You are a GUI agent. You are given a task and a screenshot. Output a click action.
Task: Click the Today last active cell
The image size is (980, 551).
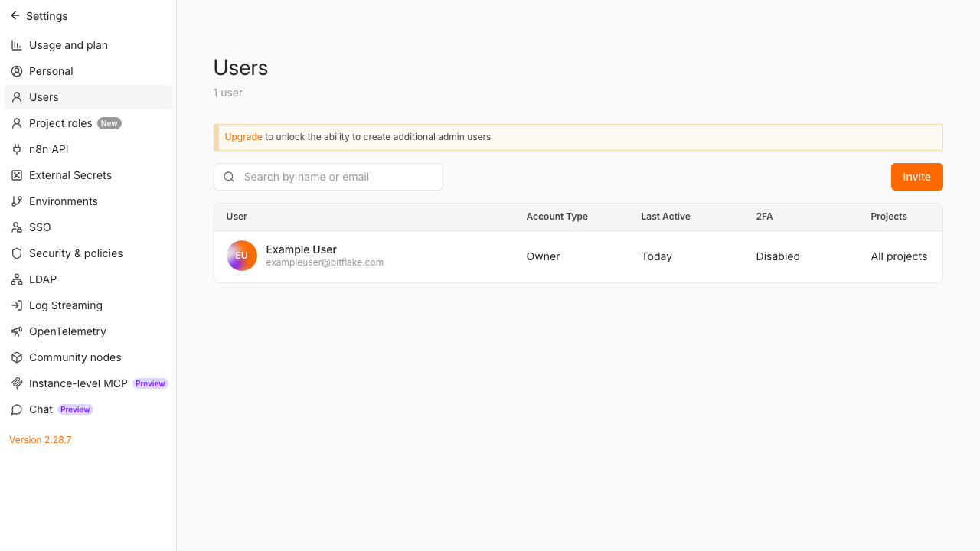656,256
